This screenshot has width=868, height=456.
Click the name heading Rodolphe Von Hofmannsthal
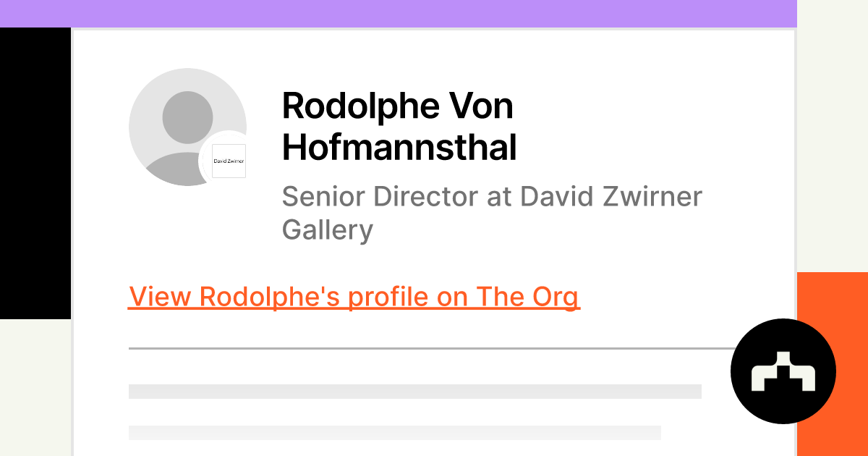click(x=399, y=127)
